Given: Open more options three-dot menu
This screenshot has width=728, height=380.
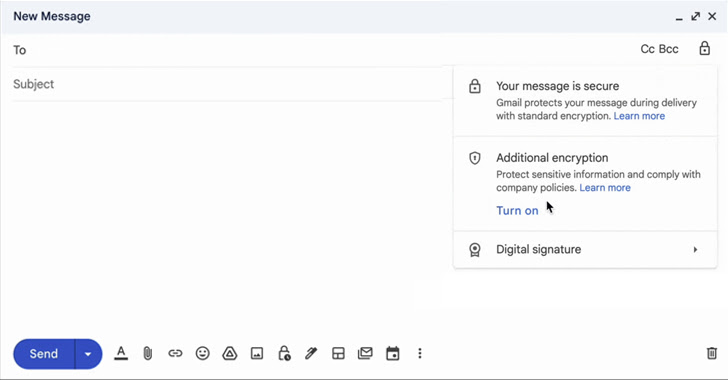Looking at the screenshot, I should [420, 354].
